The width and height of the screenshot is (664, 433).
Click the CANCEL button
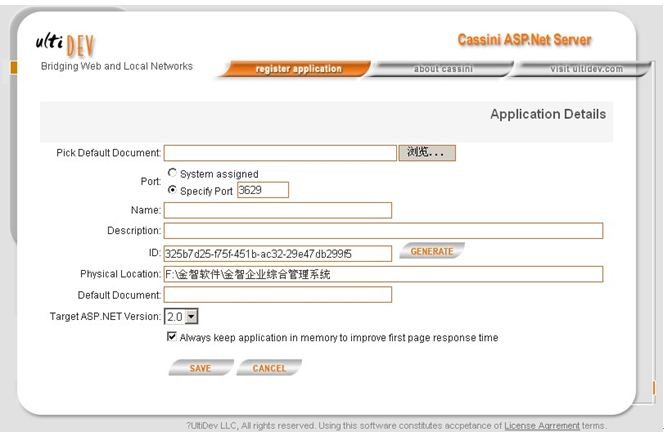(x=269, y=368)
